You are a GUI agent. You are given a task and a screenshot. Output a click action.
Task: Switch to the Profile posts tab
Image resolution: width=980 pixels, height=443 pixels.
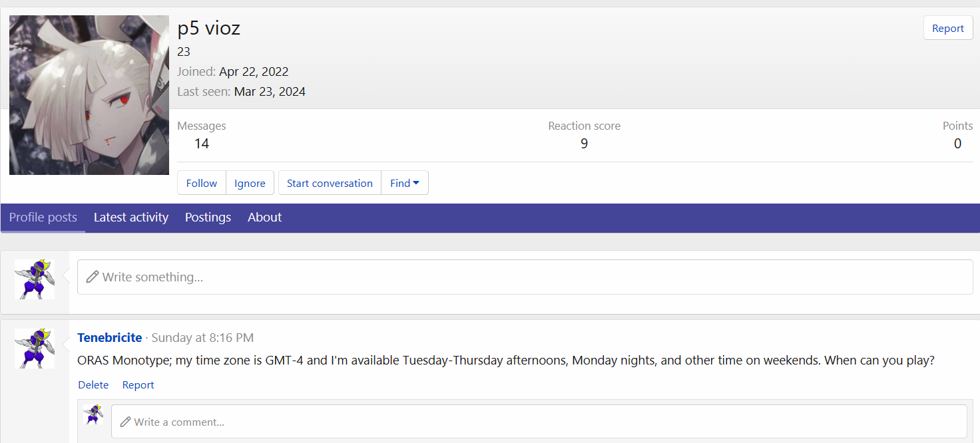pos(43,218)
